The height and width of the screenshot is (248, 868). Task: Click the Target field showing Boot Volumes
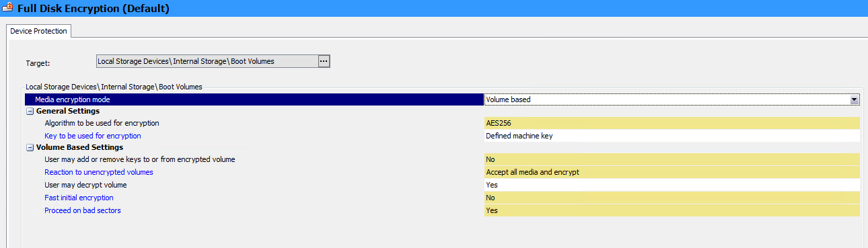[207, 61]
